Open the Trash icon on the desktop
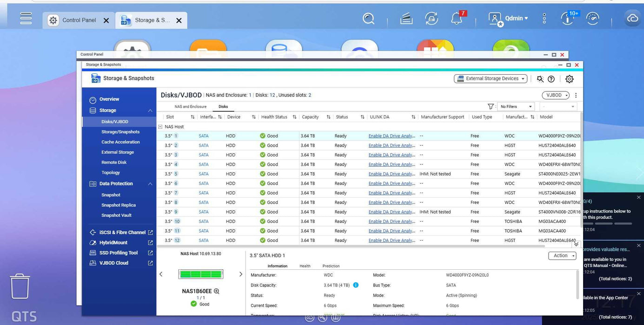Image resolution: width=644 pixels, height=325 pixels. pyautogui.click(x=20, y=286)
